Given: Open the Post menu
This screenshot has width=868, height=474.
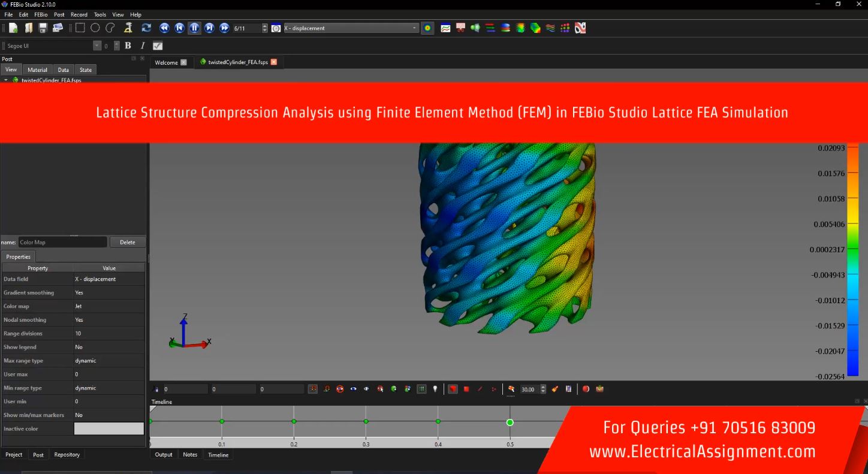Looking at the screenshot, I should click(59, 14).
